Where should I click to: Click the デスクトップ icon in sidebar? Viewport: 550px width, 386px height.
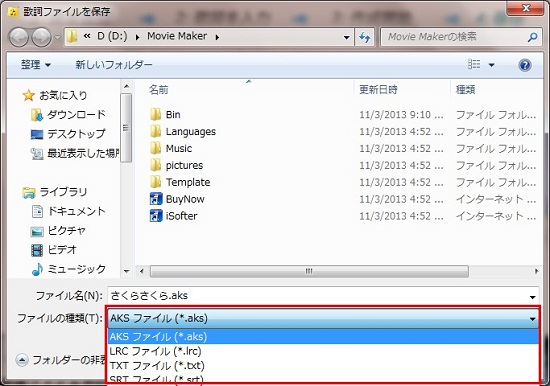point(36,134)
